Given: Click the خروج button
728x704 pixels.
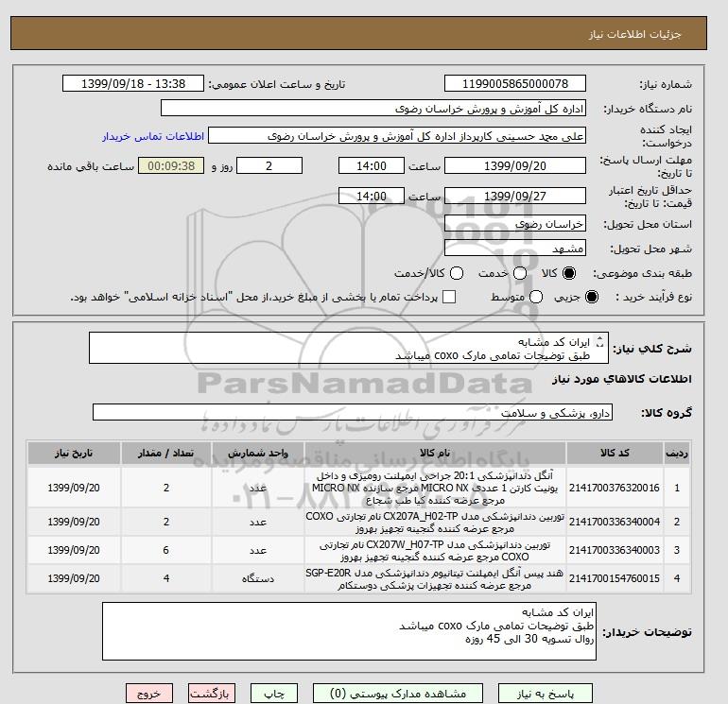Looking at the screenshot, I should (149, 694).
